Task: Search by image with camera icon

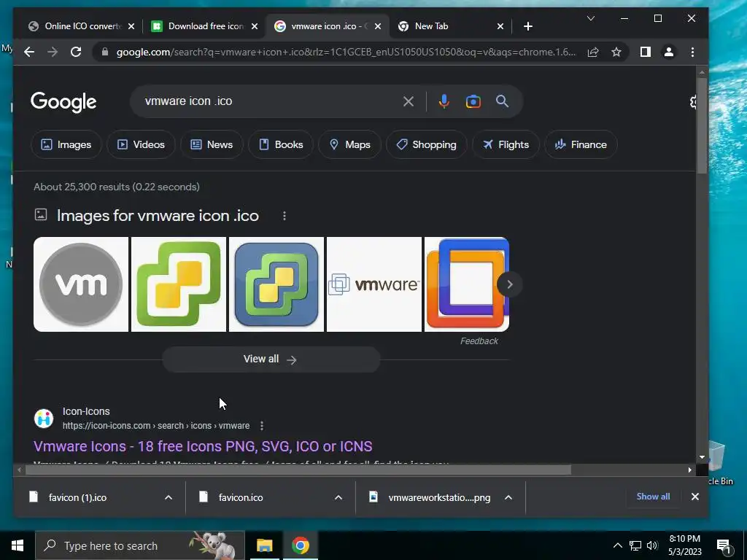Action: point(473,101)
